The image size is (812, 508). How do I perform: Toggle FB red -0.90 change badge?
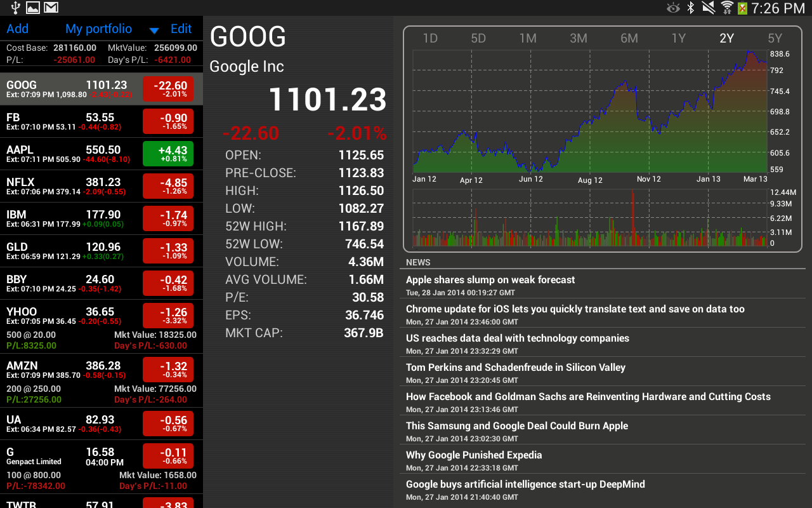pyautogui.click(x=168, y=121)
